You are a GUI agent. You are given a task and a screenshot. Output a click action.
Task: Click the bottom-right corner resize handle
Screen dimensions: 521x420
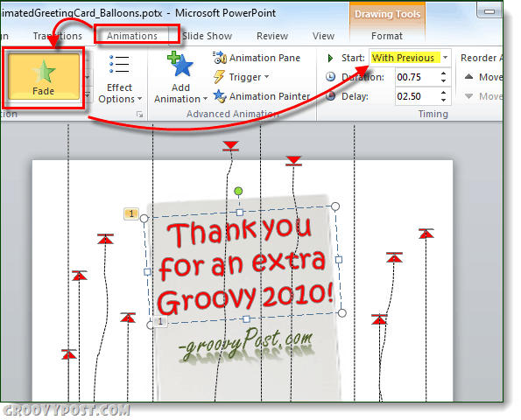[341, 312]
